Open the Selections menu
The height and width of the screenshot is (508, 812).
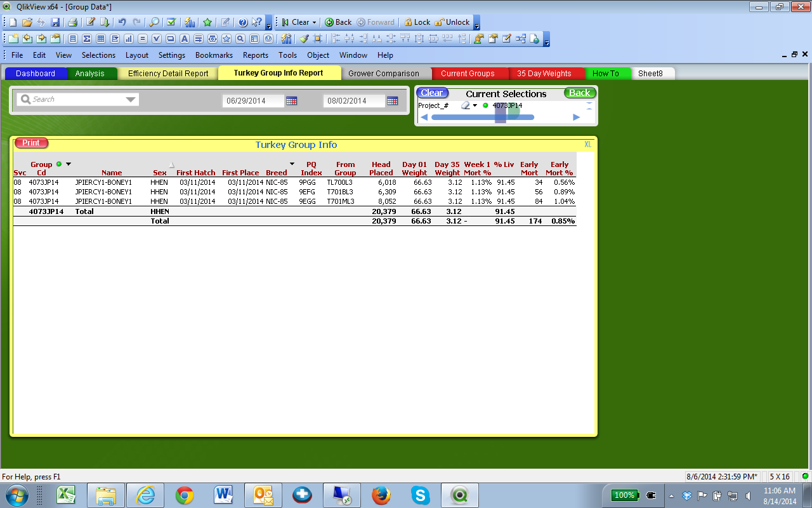point(98,55)
